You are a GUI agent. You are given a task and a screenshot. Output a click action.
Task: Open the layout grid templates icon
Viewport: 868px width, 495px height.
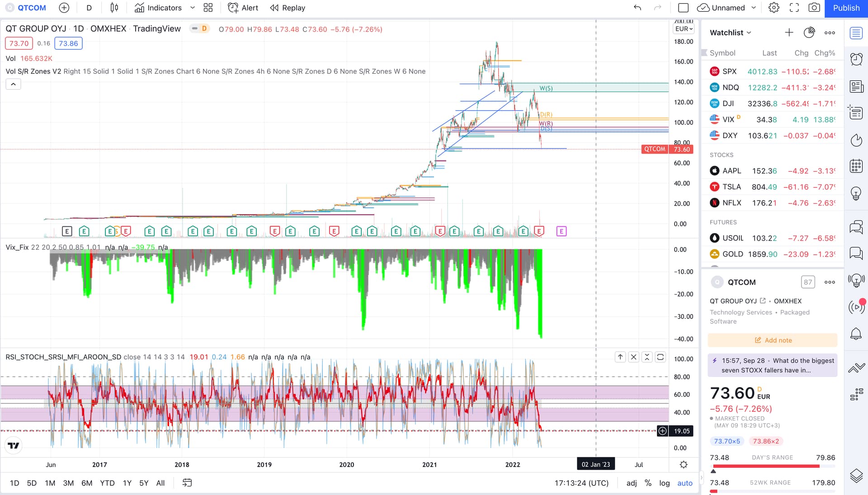pos(208,8)
